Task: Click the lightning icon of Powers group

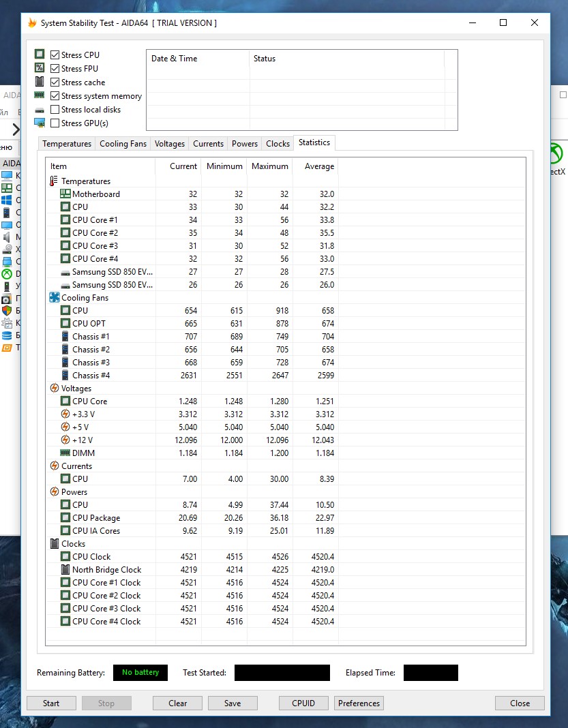Action: [x=55, y=491]
